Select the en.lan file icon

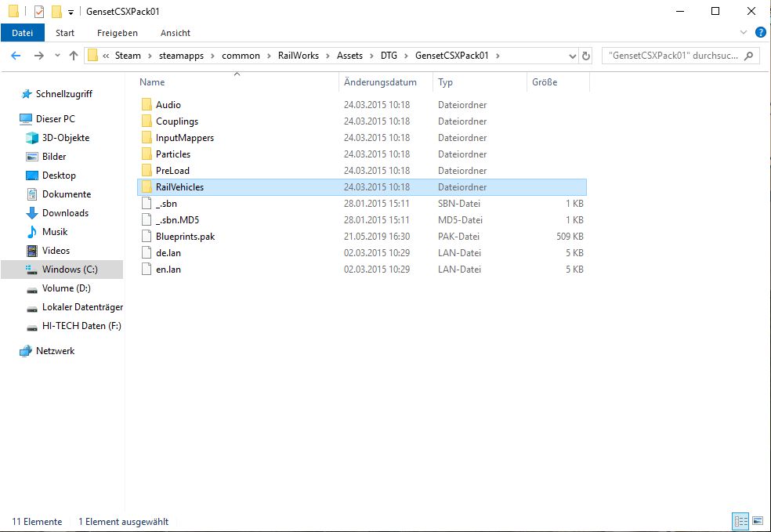pyautogui.click(x=146, y=270)
